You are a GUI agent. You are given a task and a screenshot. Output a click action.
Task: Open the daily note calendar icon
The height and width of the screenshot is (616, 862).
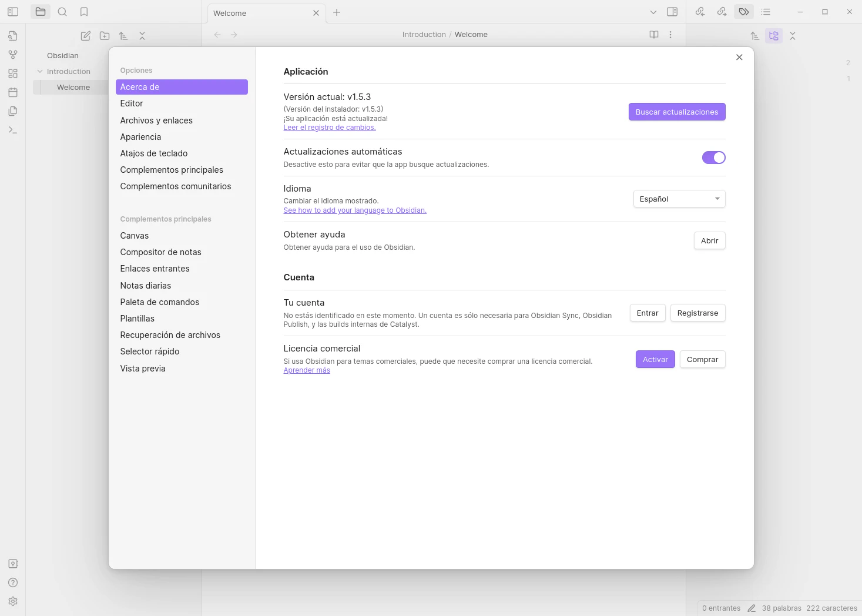click(x=13, y=92)
